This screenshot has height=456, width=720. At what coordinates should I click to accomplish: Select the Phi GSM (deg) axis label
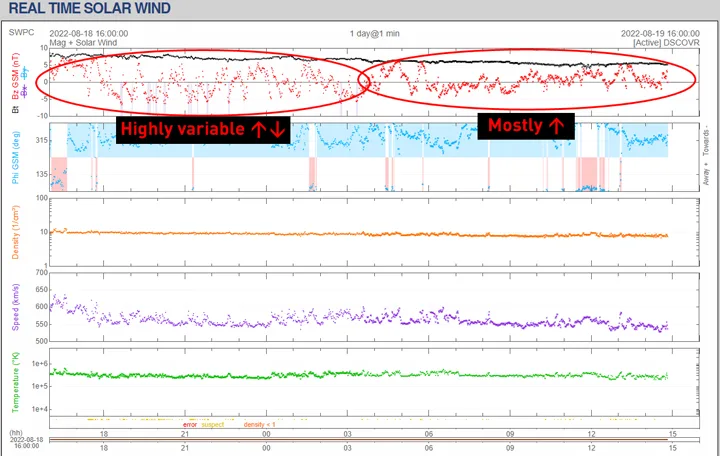pyautogui.click(x=16, y=158)
